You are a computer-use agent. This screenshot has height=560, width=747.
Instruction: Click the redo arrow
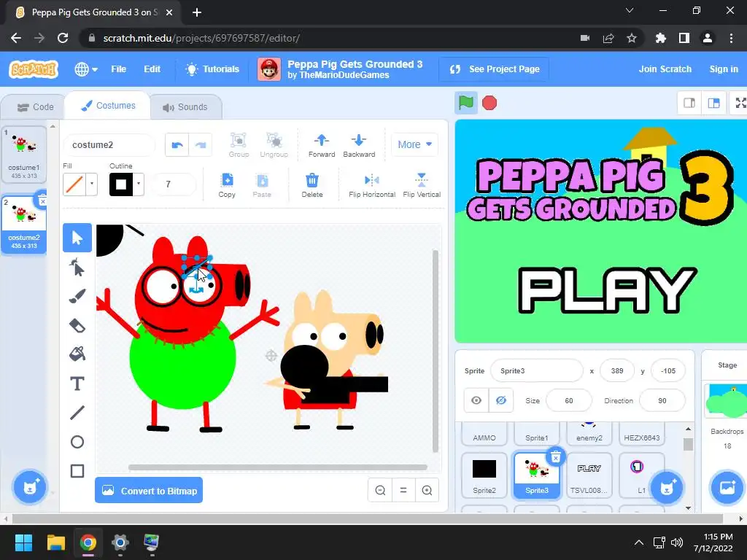pos(201,145)
